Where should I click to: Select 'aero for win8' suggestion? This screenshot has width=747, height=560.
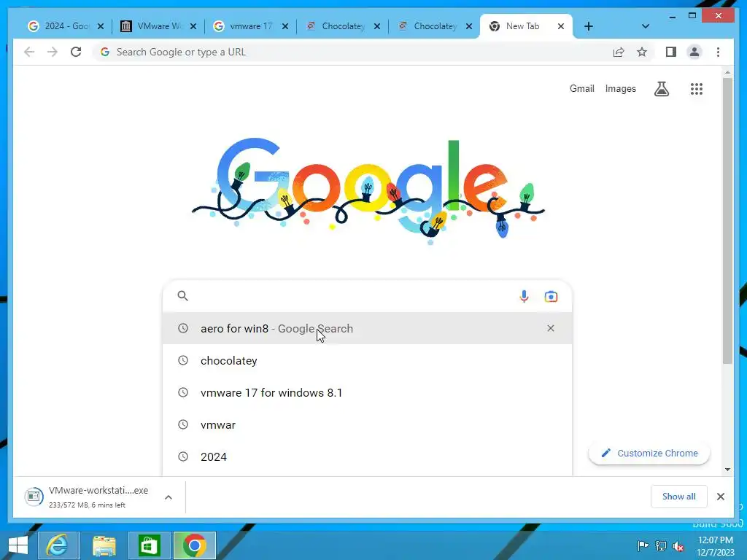(367, 328)
